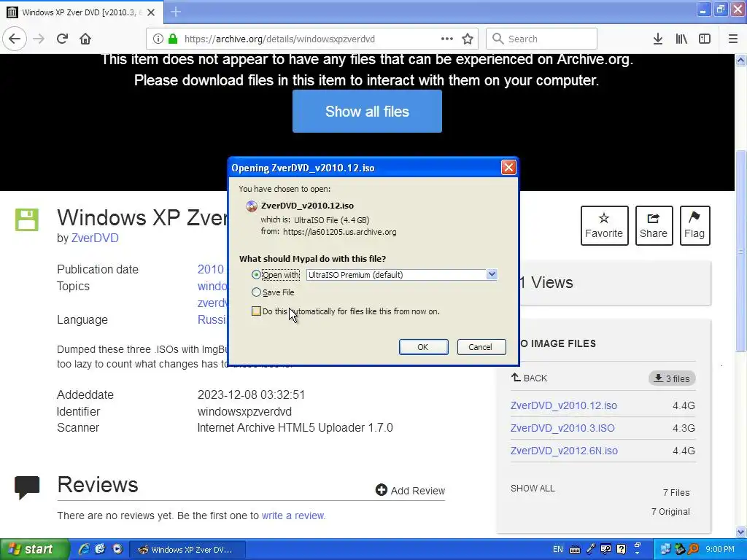The image size is (747, 560).
Task: Open the ZverDVD uploader link
Action: (x=95, y=238)
